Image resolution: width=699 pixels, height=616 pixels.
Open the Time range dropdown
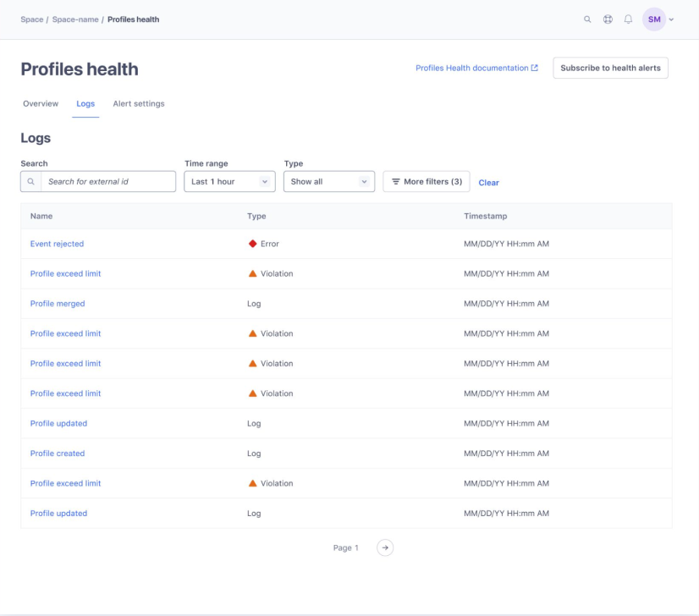229,181
